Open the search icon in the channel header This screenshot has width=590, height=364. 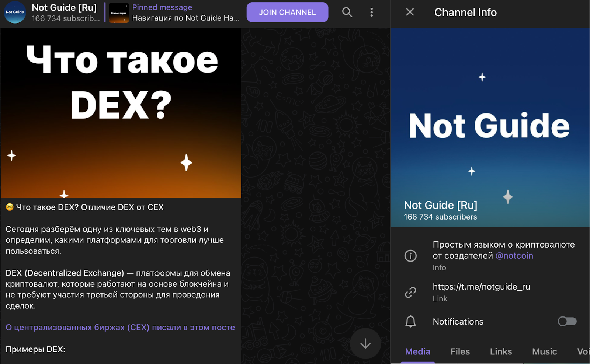point(347,12)
